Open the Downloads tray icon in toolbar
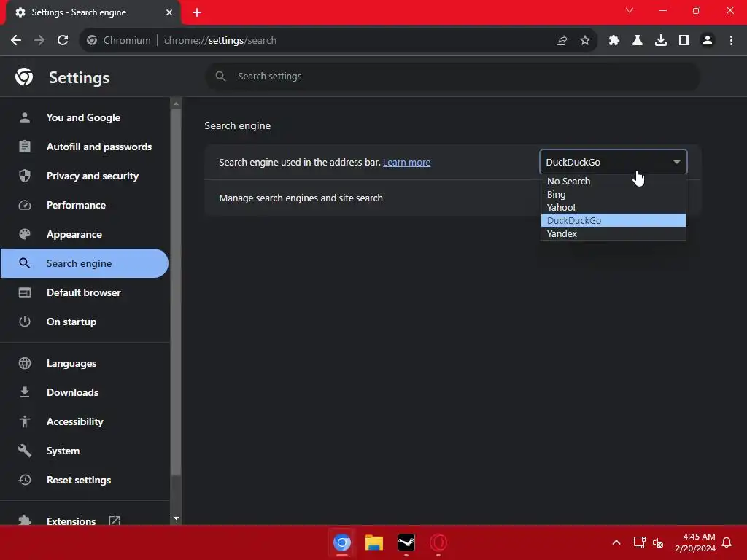The height and width of the screenshot is (560, 747). point(661,41)
